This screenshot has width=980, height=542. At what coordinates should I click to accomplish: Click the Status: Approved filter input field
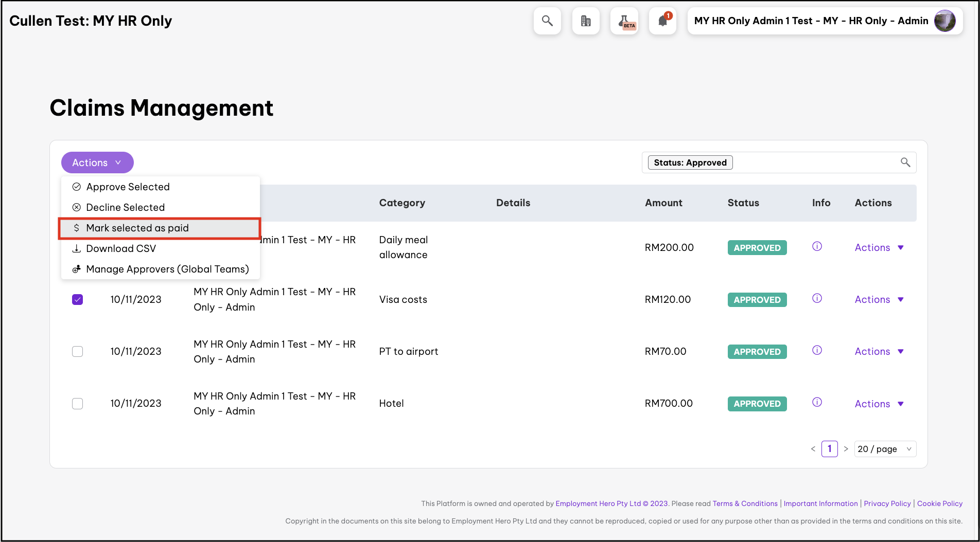tap(813, 162)
